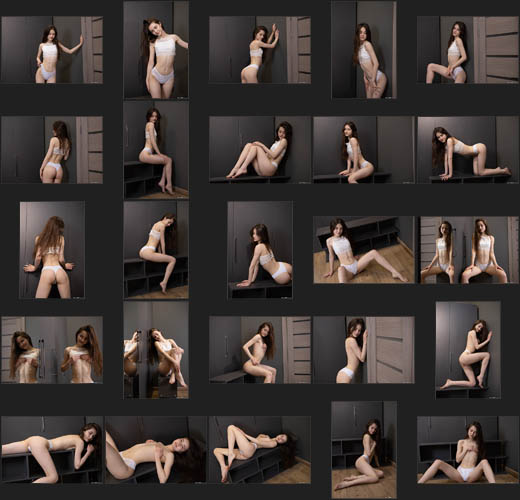520x500 pixels.
Task: Open thumbnail of woman looking back over shoulder
Action: click(260, 250)
